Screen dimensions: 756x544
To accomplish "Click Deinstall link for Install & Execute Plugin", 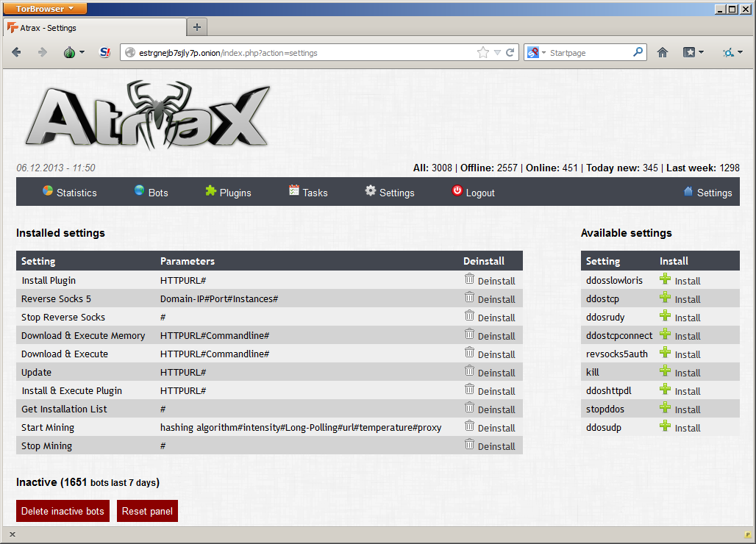I will coord(496,391).
